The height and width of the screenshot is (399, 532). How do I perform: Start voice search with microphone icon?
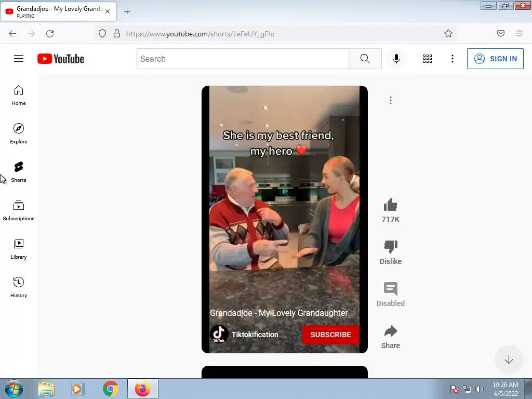point(396,59)
